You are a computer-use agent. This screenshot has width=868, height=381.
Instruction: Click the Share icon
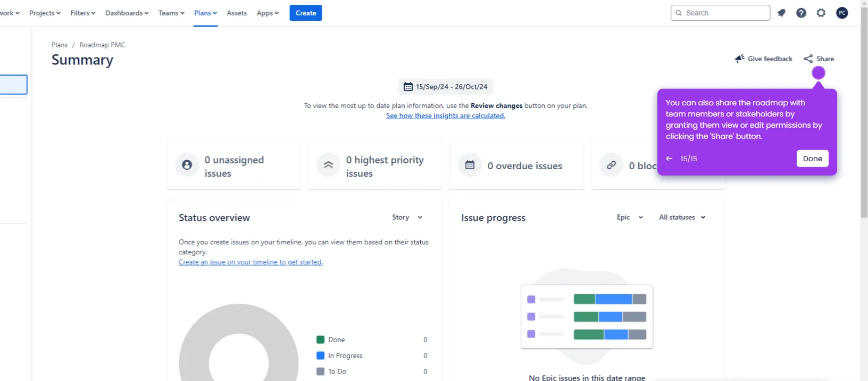808,59
